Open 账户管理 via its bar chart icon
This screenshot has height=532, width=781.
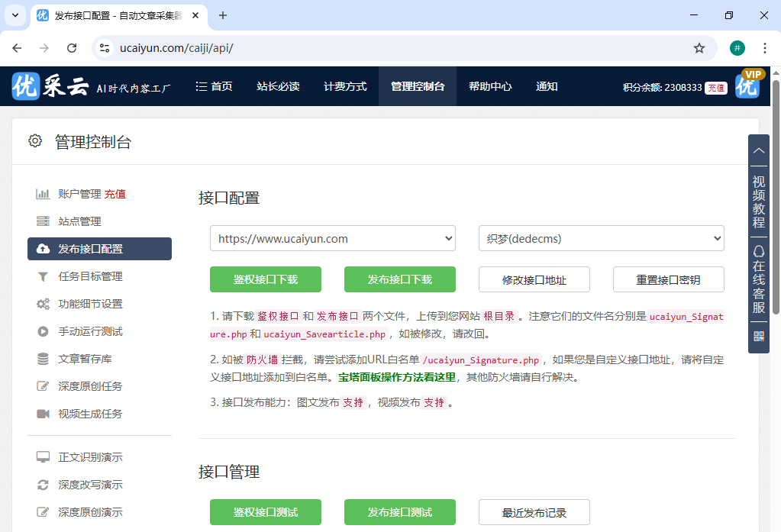coord(44,193)
